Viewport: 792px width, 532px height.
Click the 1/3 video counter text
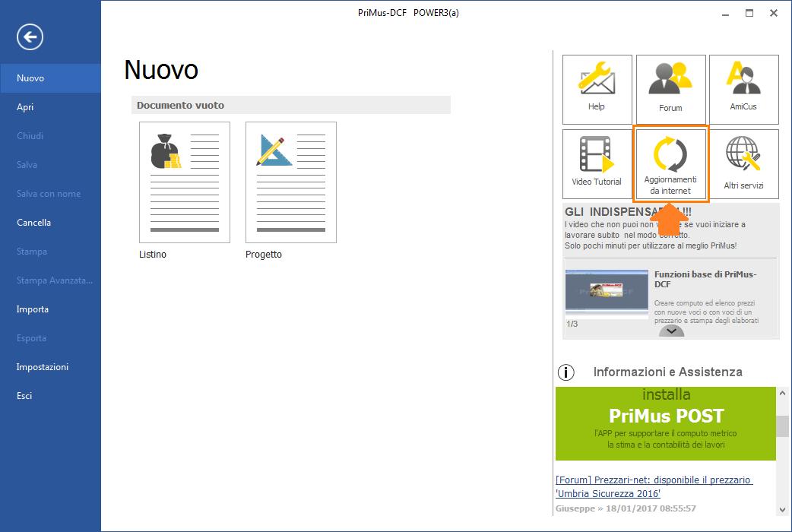click(572, 324)
